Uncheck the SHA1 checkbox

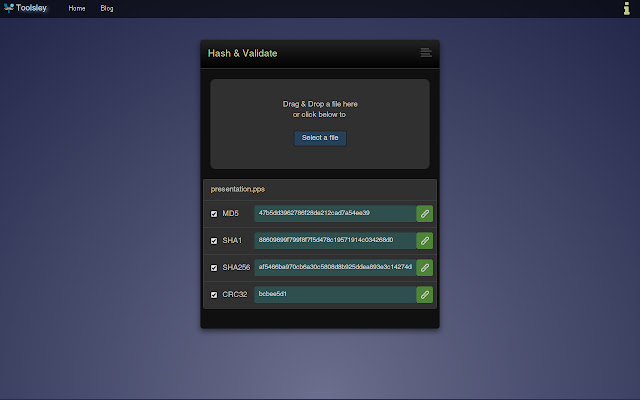[x=214, y=241]
